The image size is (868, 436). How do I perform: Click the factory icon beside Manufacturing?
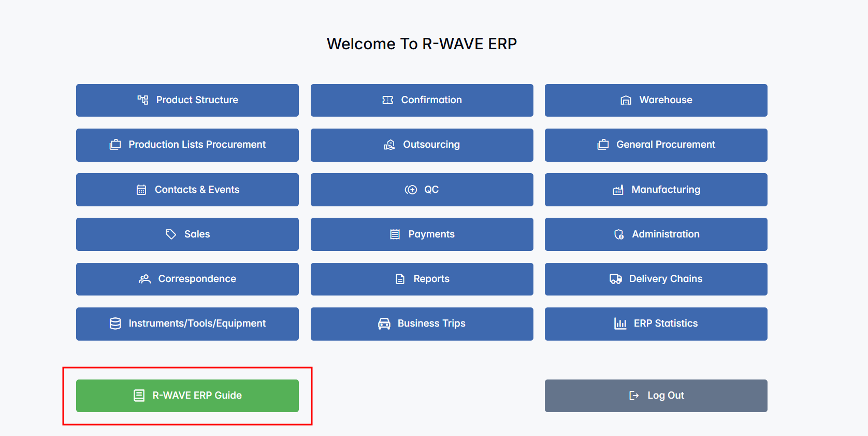coord(618,190)
